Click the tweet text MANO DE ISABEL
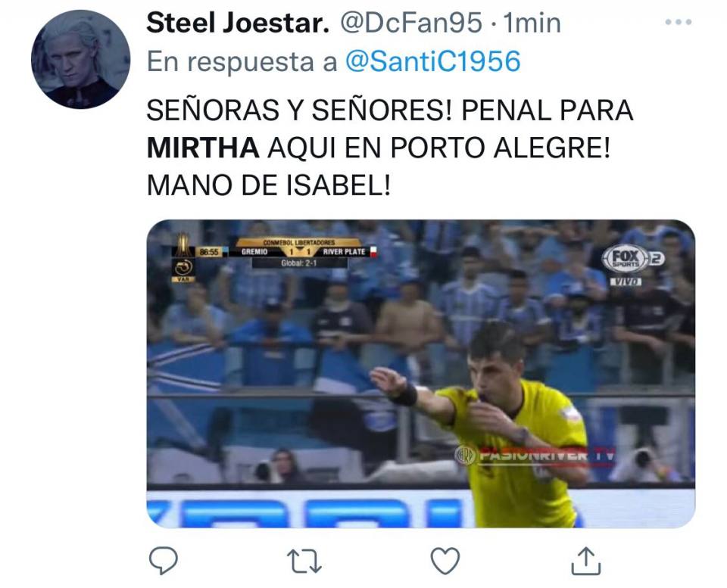Image resolution: width=727 pixels, height=588 pixels. [x=268, y=185]
